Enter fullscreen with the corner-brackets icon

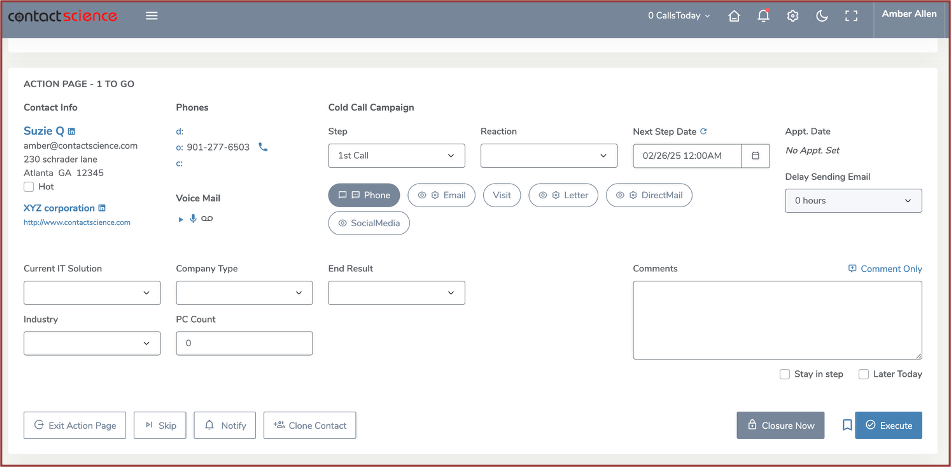coord(851,16)
